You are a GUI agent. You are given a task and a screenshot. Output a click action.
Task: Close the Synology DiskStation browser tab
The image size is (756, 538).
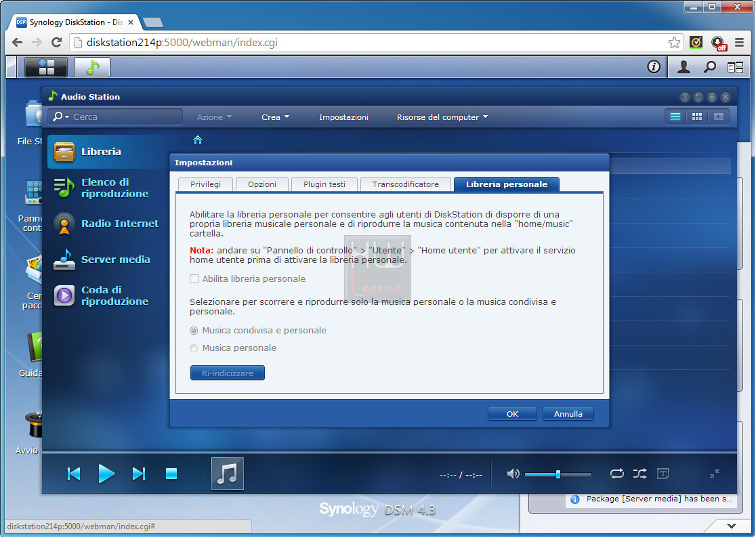pos(131,22)
